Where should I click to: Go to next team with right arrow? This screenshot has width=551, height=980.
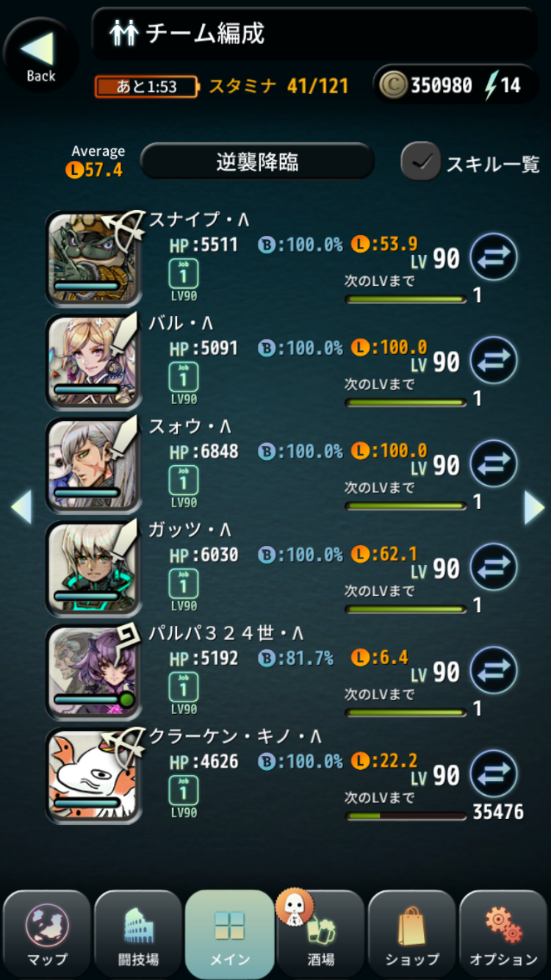point(534,508)
